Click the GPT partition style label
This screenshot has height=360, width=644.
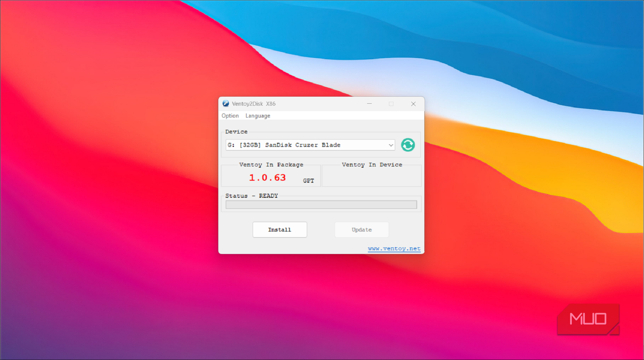(x=309, y=181)
